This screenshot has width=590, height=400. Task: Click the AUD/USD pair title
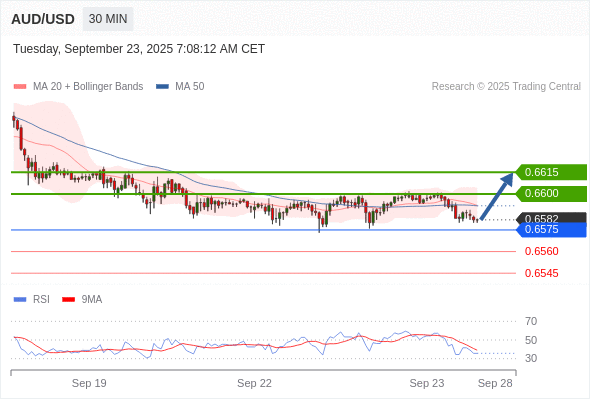(43, 19)
